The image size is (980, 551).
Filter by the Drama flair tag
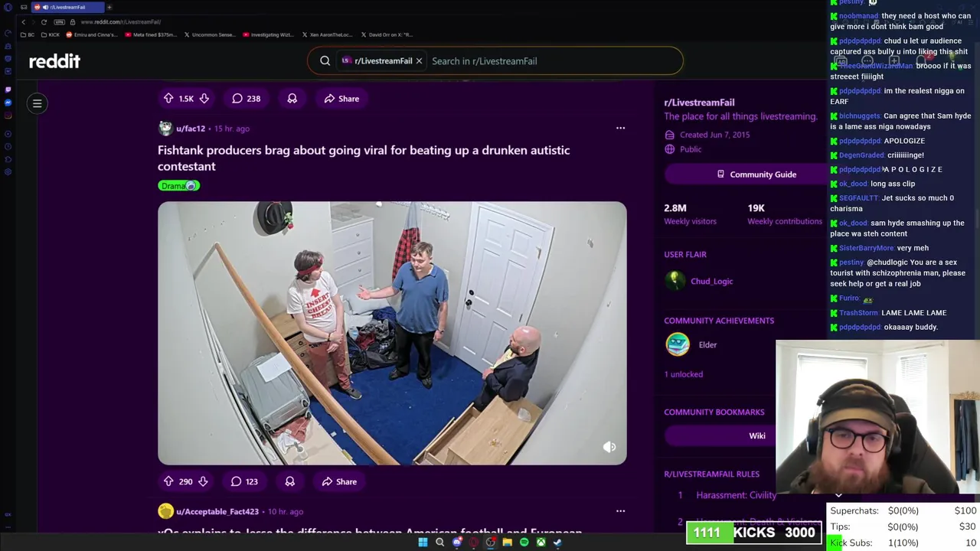point(178,185)
